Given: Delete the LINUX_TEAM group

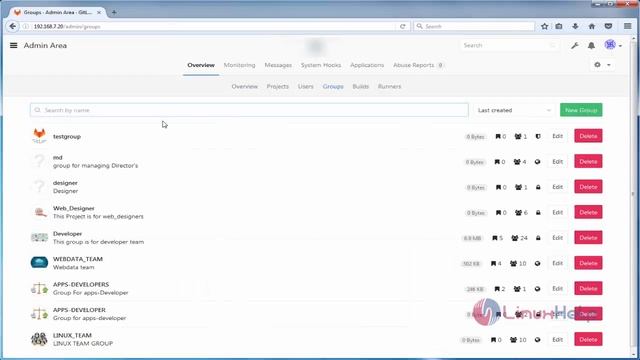Looking at the screenshot, I should click(588, 340).
